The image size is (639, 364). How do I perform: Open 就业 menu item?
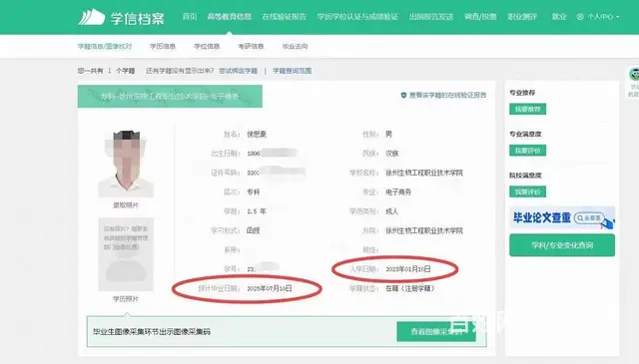(x=559, y=17)
